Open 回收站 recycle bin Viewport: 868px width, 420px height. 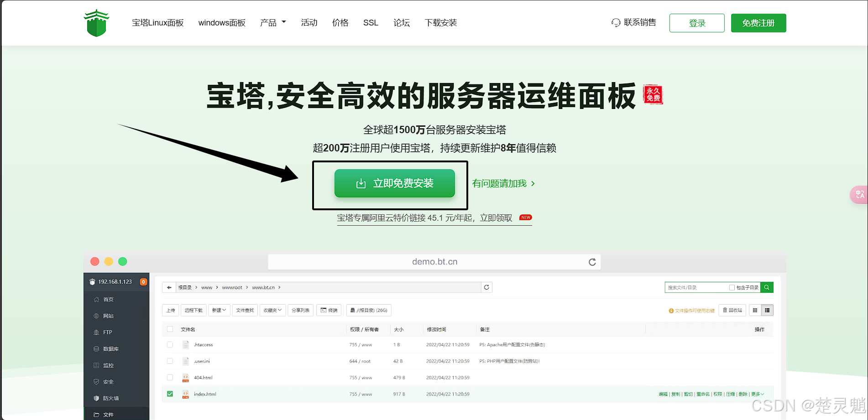(x=732, y=310)
